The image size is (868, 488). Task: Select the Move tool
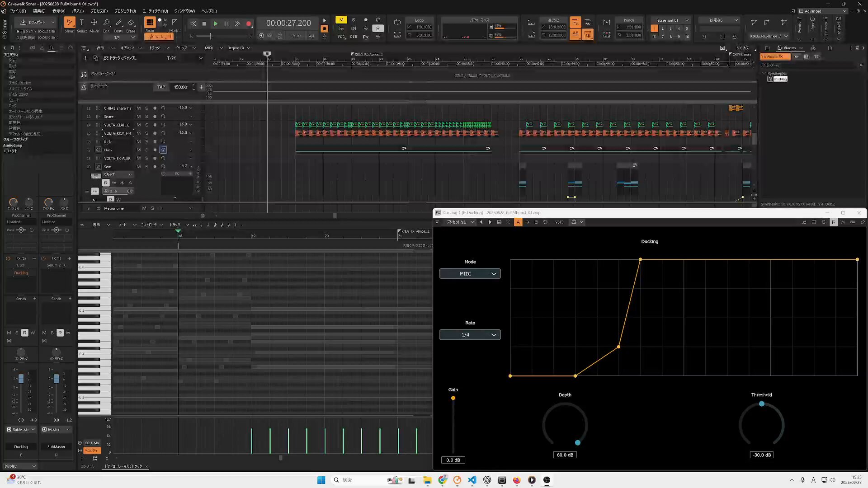coord(94,23)
